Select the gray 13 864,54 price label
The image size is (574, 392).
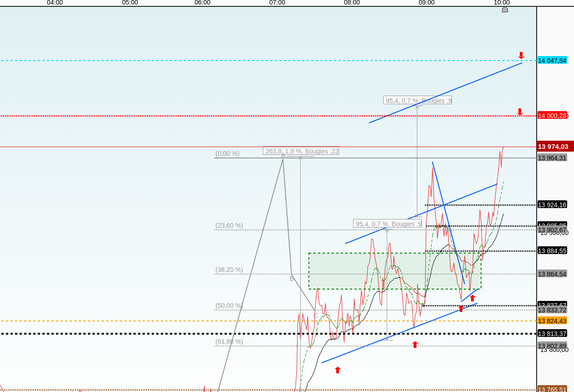(x=552, y=274)
